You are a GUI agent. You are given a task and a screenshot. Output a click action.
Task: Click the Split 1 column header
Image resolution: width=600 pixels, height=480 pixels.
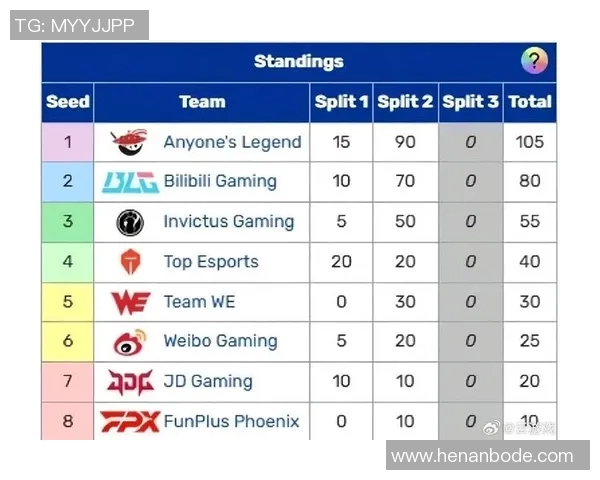coord(342,101)
